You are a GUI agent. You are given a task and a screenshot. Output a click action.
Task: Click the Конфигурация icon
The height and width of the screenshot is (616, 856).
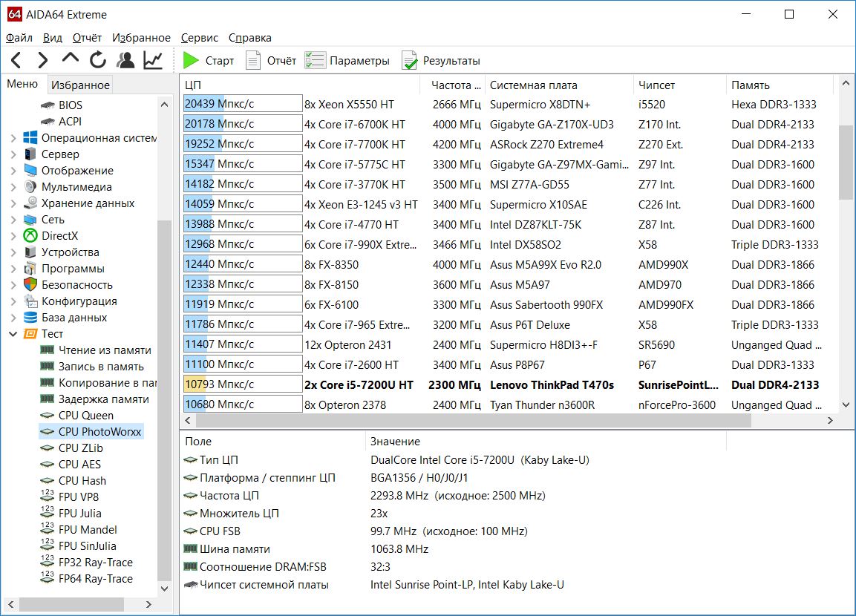click(30, 301)
